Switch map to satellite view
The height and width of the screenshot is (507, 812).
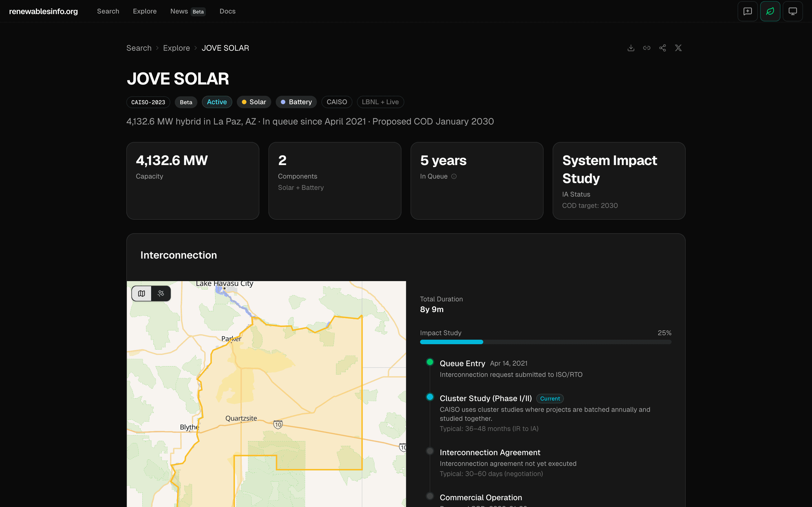pos(161,293)
